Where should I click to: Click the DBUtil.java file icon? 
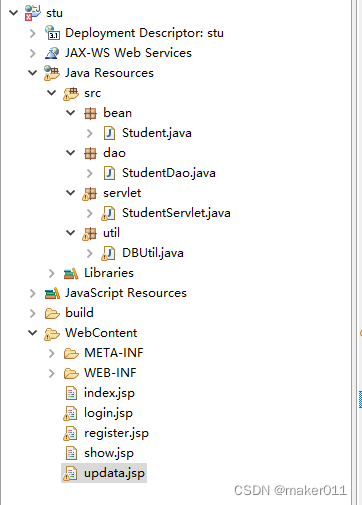pyautogui.click(x=108, y=253)
